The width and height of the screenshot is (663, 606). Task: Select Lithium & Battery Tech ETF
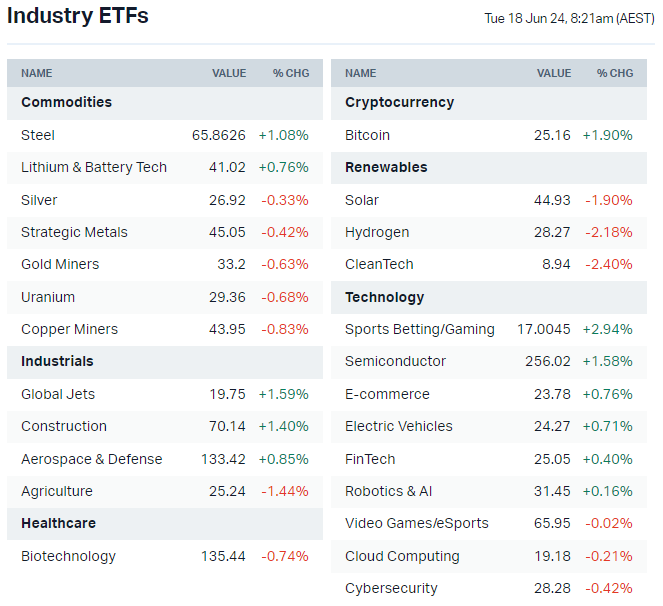pyautogui.click(x=94, y=167)
